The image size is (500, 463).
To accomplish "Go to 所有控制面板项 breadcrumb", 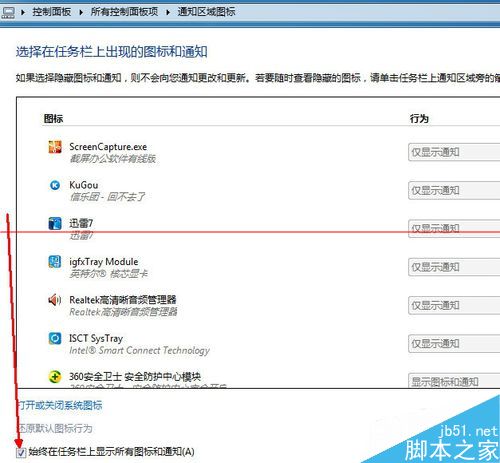I will tap(124, 12).
